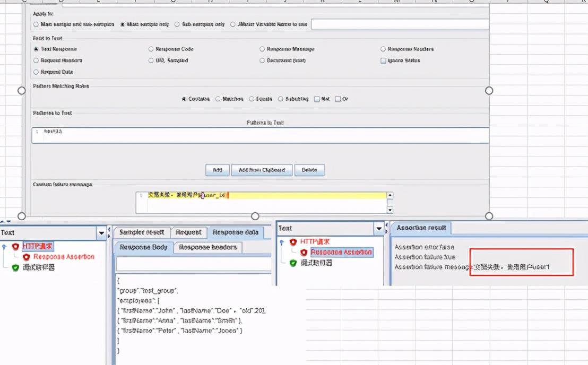This screenshot has width=588, height=365.
Task: Choose 'Response Message' field to test
Action: [262, 49]
